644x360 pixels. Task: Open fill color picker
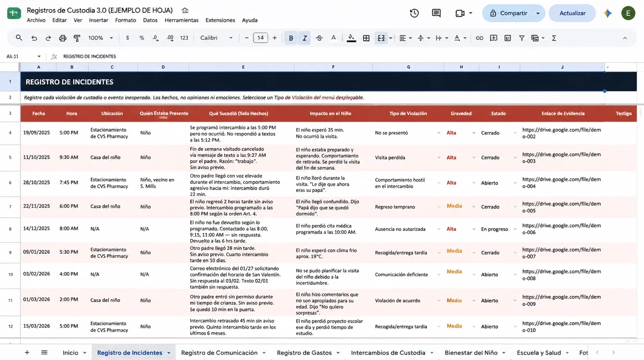click(352, 38)
